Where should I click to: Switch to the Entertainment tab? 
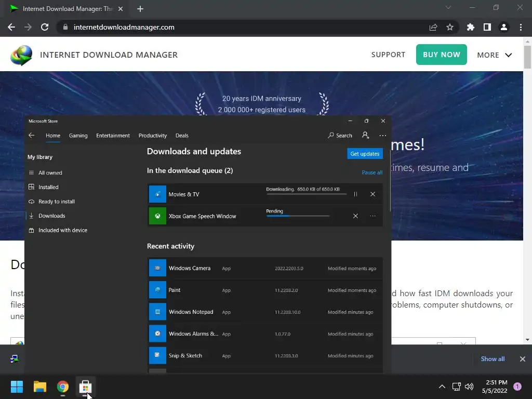[x=113, y=136]
